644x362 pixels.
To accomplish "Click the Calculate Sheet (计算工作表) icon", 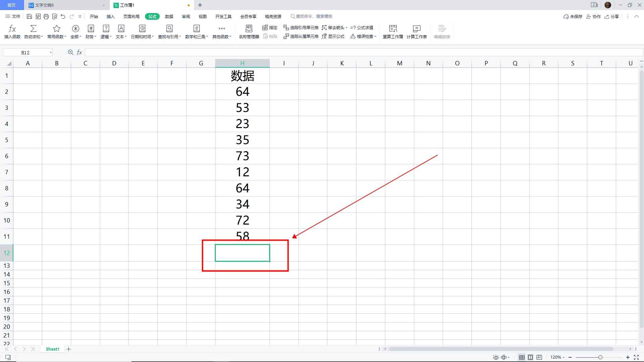I will coord(416,29).
